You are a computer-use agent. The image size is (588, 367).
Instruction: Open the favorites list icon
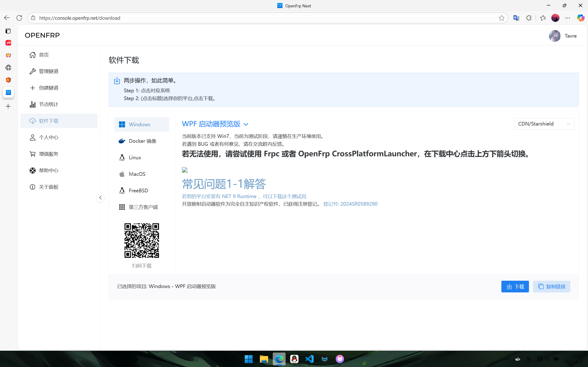click(x=543, y=18)
